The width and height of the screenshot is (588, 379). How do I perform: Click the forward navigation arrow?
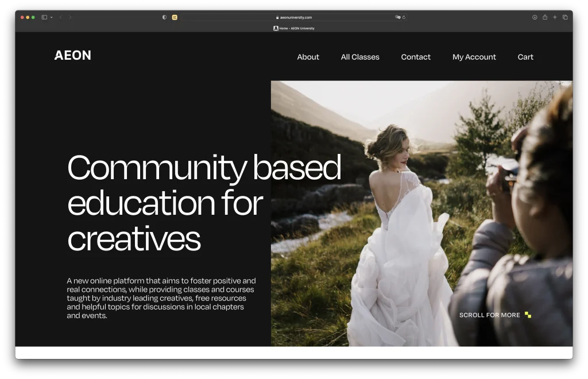[70, 17]
